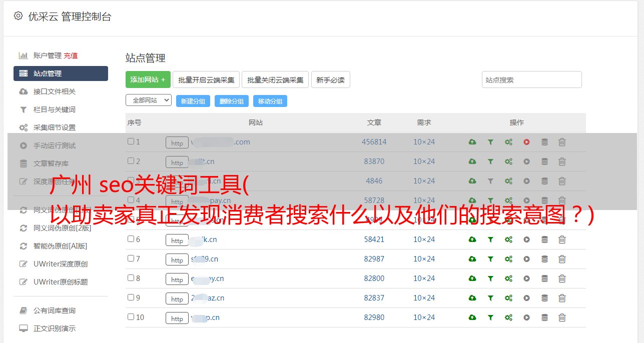Click the green cloud upload icon in row 7

[472, 259]
